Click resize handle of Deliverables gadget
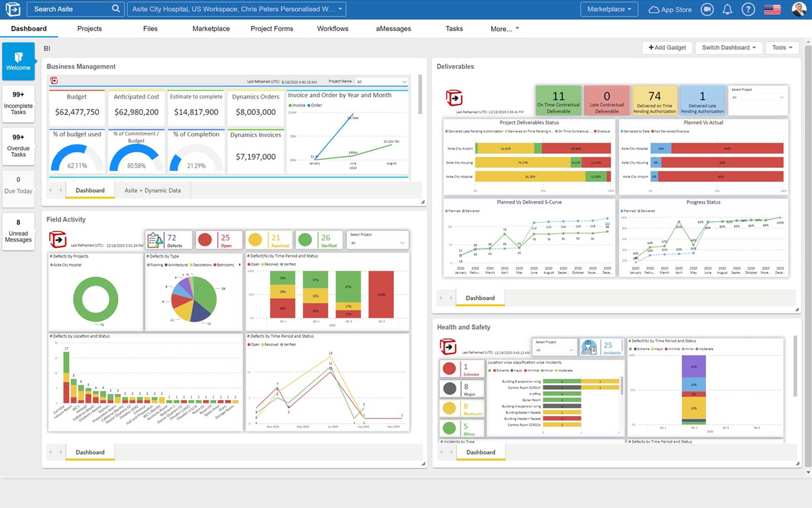 pos(797,309)
